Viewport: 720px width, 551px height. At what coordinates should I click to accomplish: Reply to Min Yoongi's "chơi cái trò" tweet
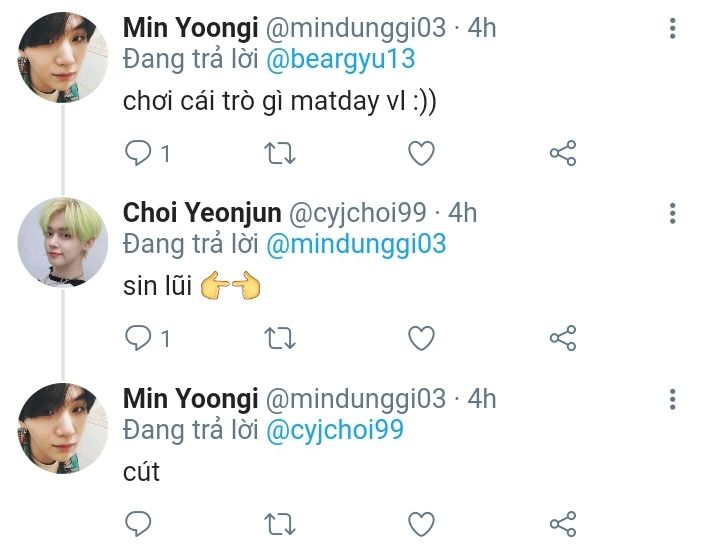(137, 153)
